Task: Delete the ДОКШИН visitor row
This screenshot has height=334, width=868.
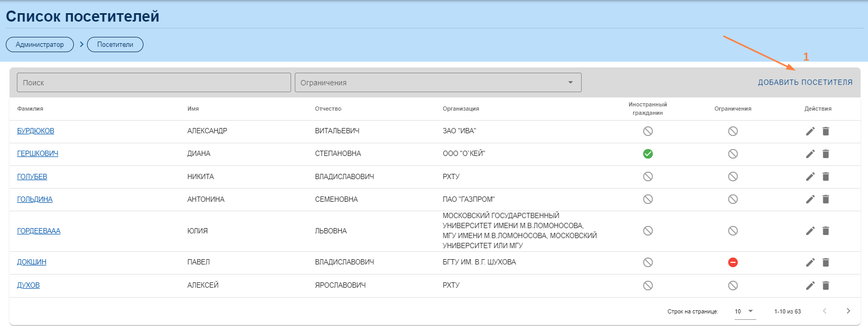Action: tap(826, 262)
